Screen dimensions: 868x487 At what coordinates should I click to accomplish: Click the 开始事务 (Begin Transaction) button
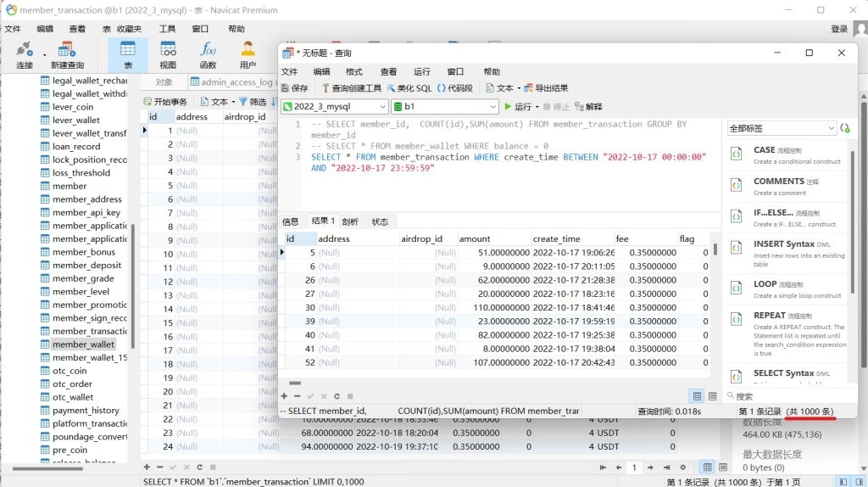[164, 102]
